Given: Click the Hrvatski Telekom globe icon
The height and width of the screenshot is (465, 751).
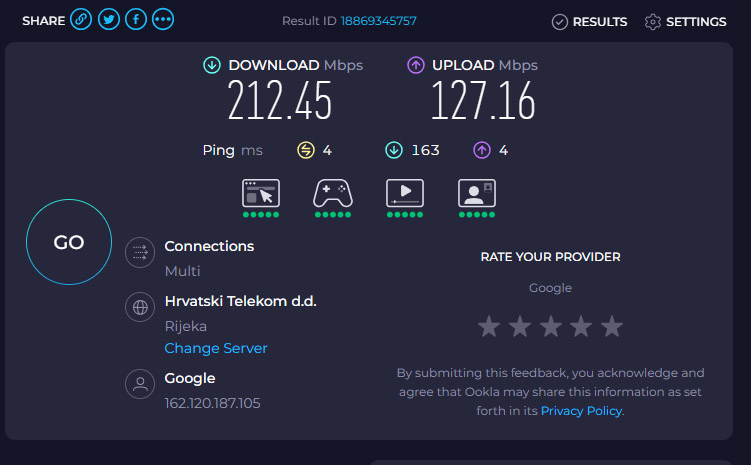Looking at the screenshot, I should [140, 307].
